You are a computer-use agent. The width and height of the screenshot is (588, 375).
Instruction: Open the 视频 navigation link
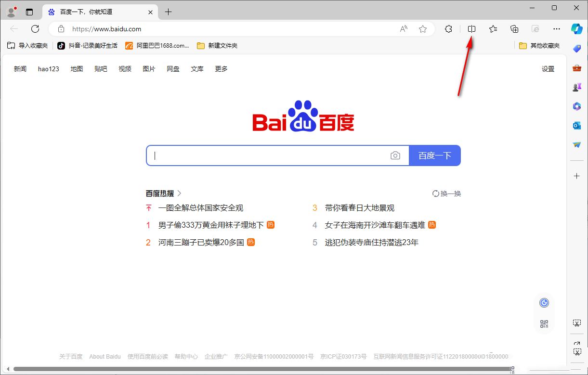(x=125, y=69)
